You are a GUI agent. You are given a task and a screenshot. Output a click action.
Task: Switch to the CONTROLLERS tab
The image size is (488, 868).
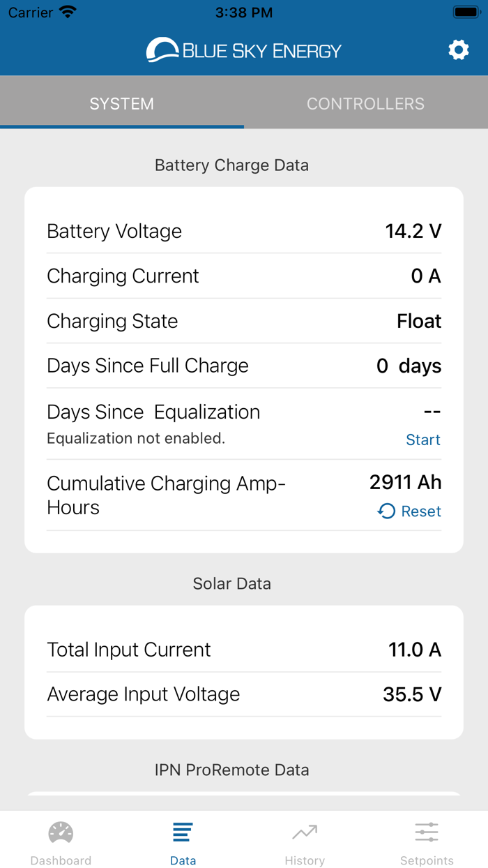tap(365, 103)
